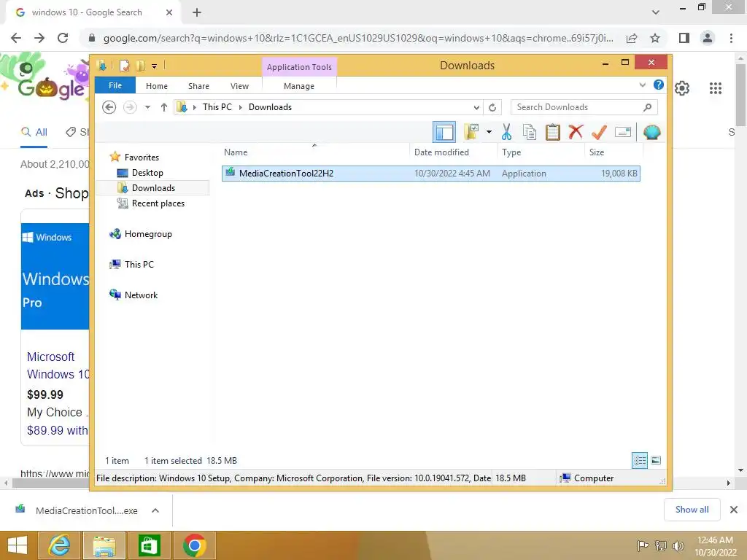Click Chrome back navigation arrow
Image resolution: width=747 pixels, height=560 pixels.
tap(16, 38)
